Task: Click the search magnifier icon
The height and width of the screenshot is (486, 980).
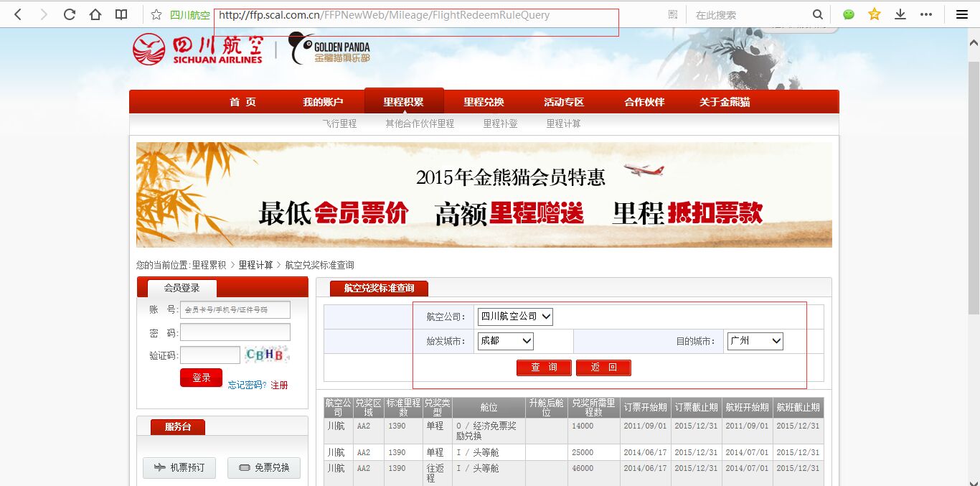Action: click(817, 14)
